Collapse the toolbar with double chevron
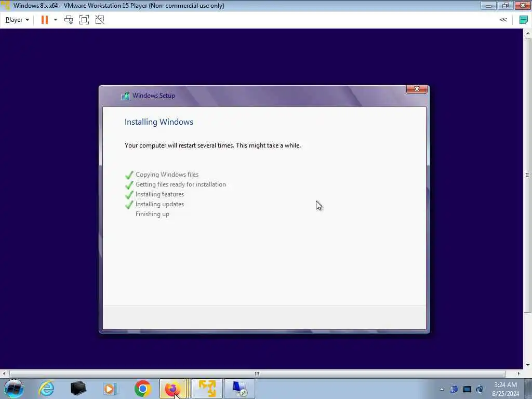 (x=503, y=20)
